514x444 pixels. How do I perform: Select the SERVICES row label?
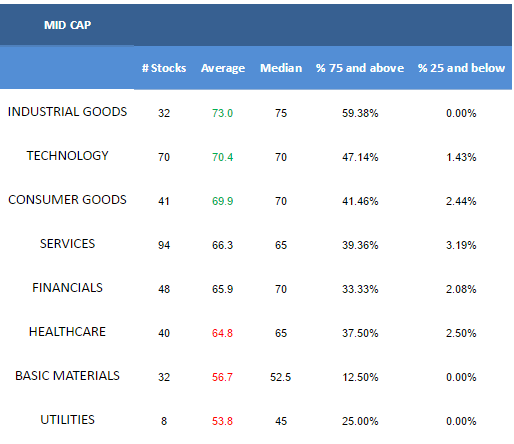tap(67, 244)
